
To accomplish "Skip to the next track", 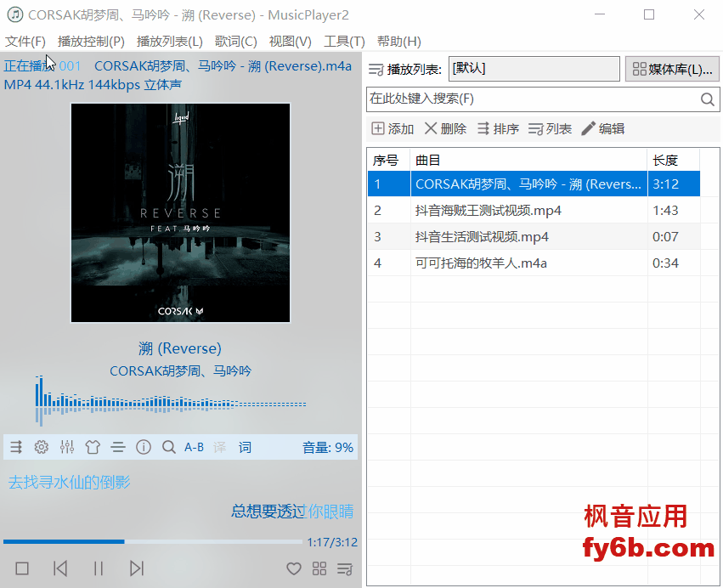I will coord(137,568).
